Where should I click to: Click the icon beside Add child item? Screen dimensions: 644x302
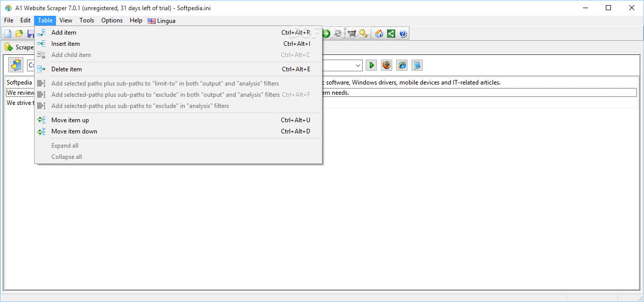pos(42,55)
